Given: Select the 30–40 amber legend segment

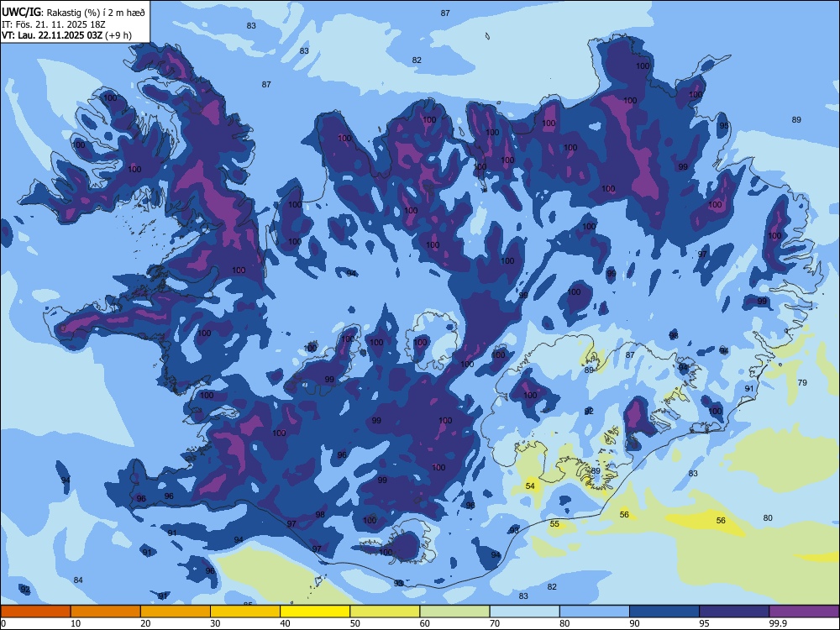Looking at the screenshot, I should pyautogui.click(x=245, y=612).
